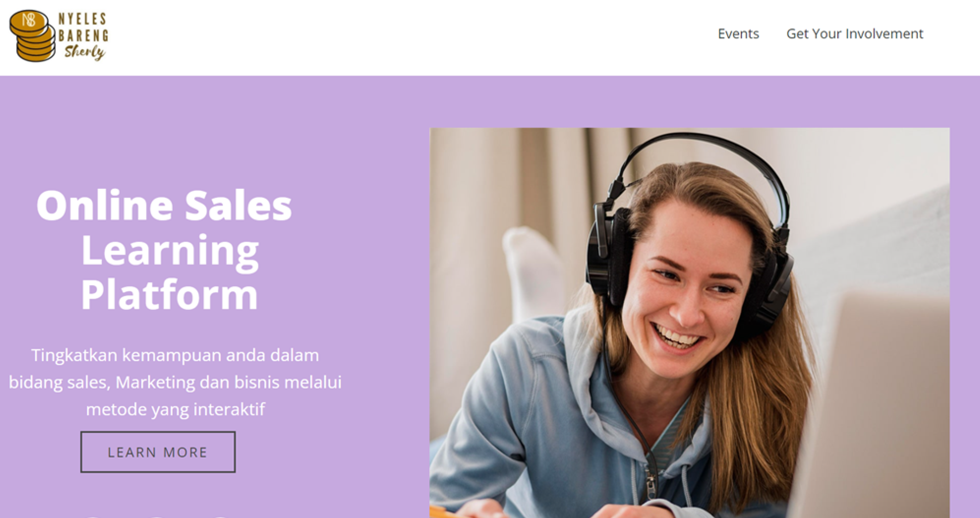
Task: Open the Get Your Involvement menu
Action: (855, 34)
